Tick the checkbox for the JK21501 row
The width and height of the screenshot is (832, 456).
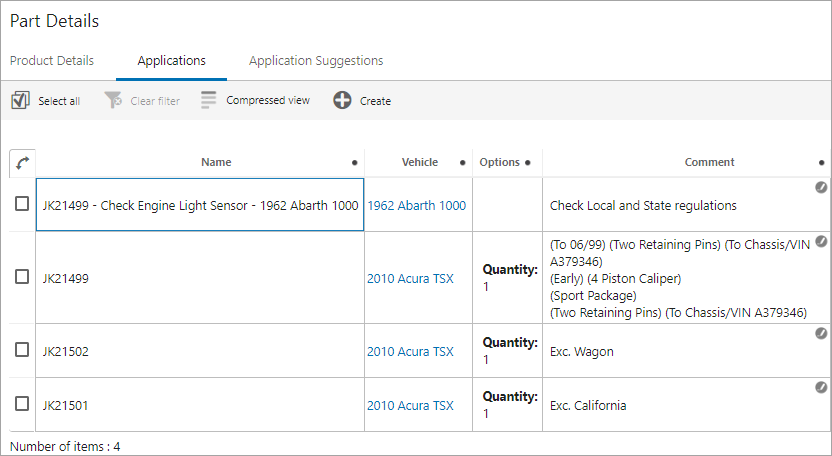coord(22,404)
